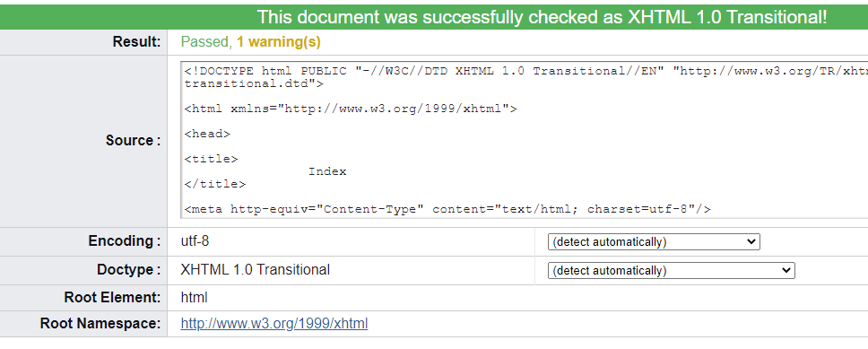This screenshot has height=349, width=868.
Task: Click the Encoding row label
Action: 124,241
